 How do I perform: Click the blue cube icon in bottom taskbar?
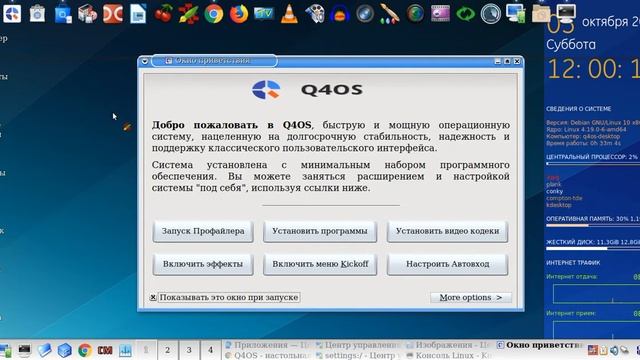pyautogui.click(x=64, y=350)
